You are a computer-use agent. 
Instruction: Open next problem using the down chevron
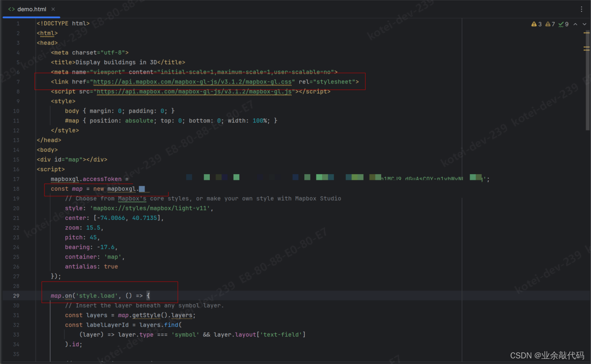coord(584,24)
